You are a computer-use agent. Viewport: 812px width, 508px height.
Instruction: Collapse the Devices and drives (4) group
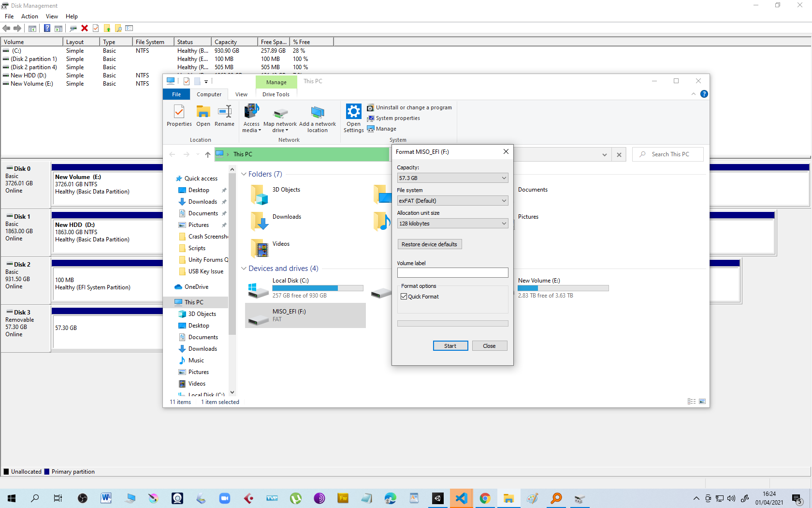coord(244,269)
